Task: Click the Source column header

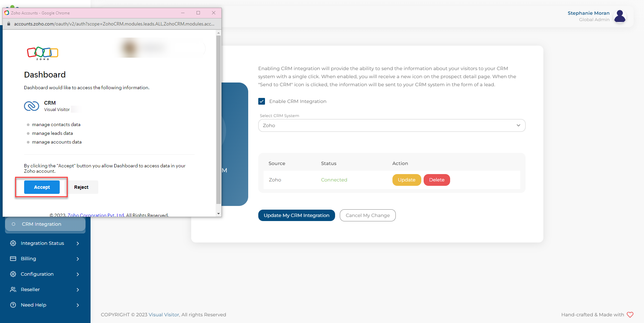Action: click(x=277, y=163)
